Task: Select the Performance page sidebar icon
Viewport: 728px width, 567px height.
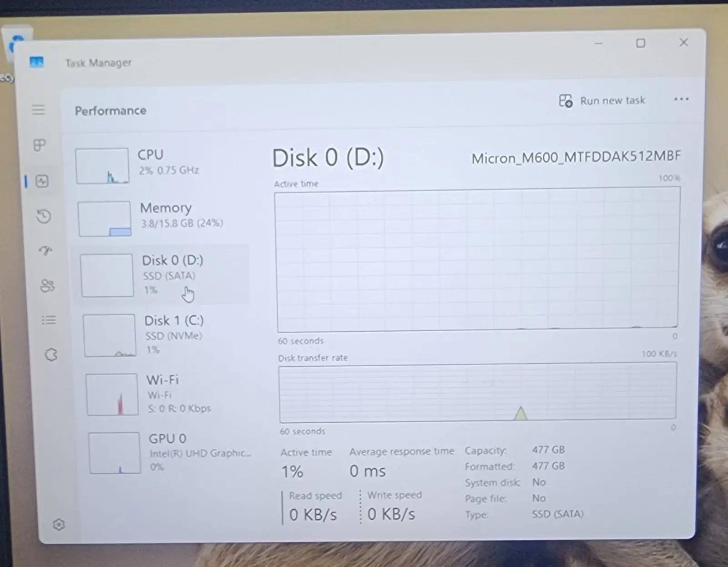Action: click(42, 182)
